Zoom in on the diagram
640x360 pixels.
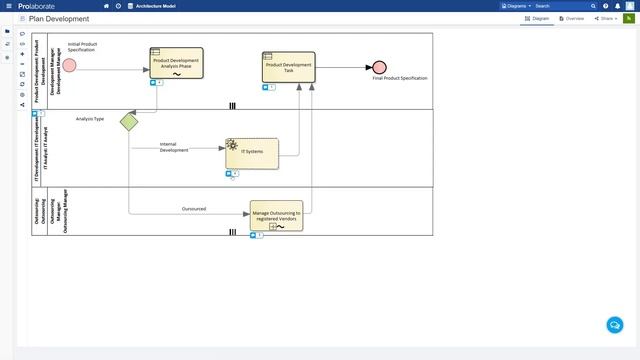22,54
